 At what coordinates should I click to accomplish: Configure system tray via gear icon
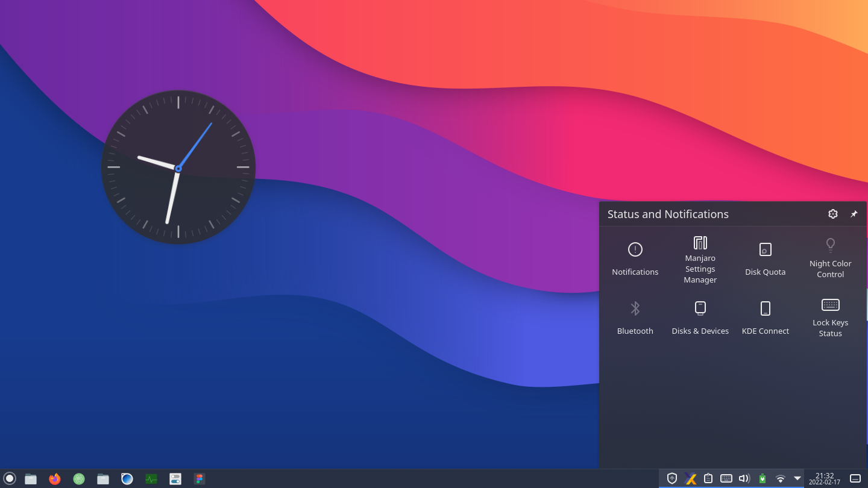pyautogui.click(x=833, y=214)
